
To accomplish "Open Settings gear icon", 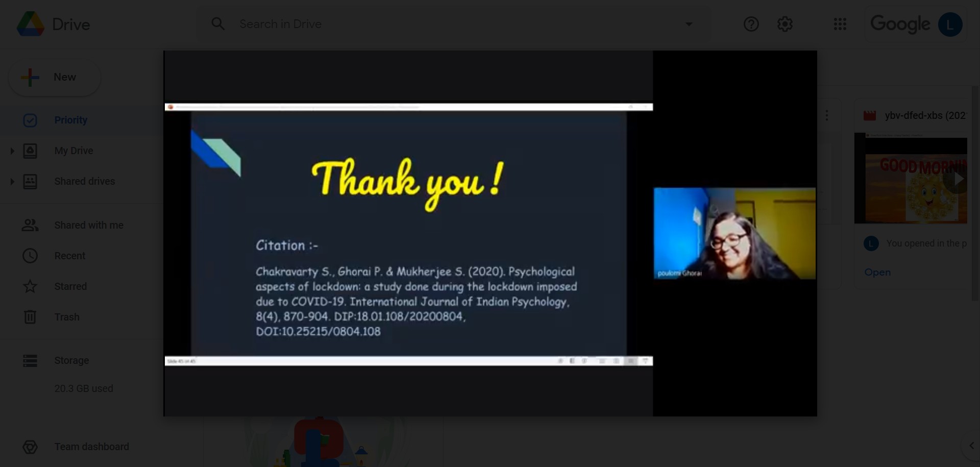I will coord(785,24).
